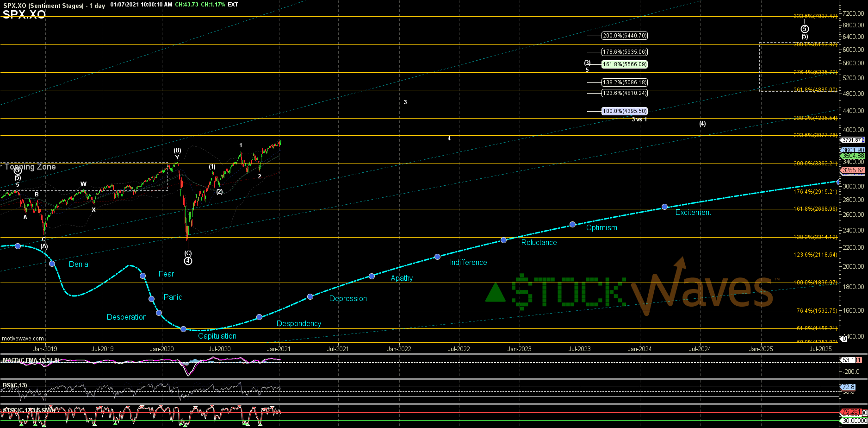Click the 'Apathy' sentiment label
The image size is (868, 428).
click(x=402, y=278)
